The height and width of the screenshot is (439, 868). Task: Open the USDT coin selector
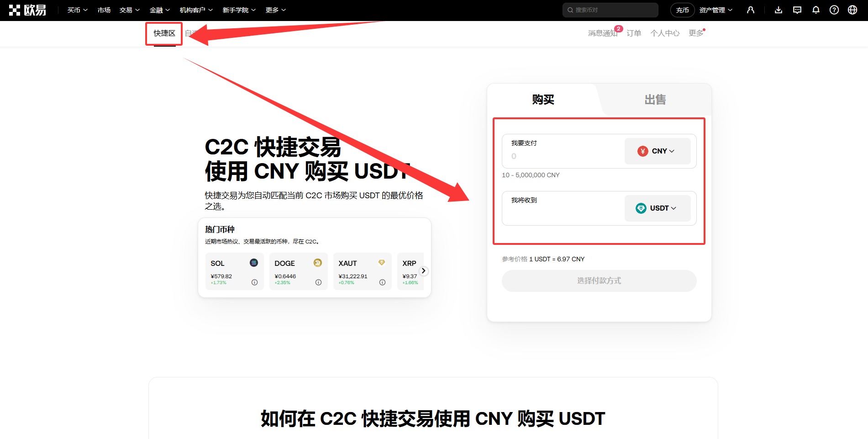click(658, 208)
